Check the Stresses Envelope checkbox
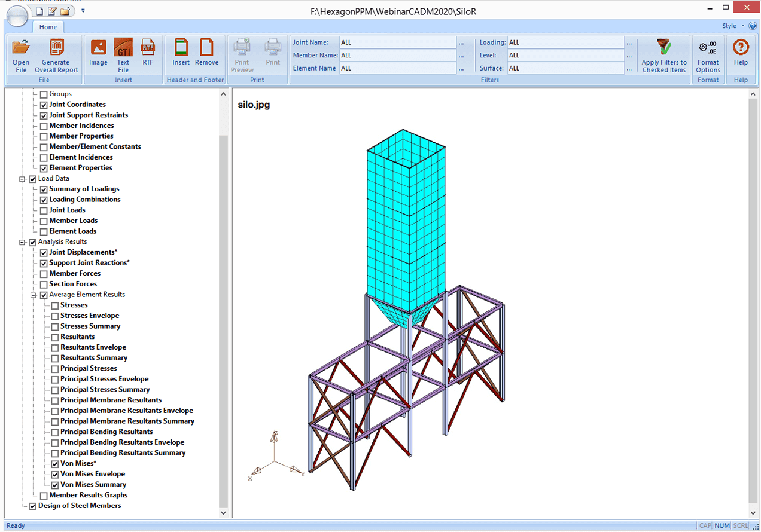Screen dimensions: 761x532 point(55,316)
